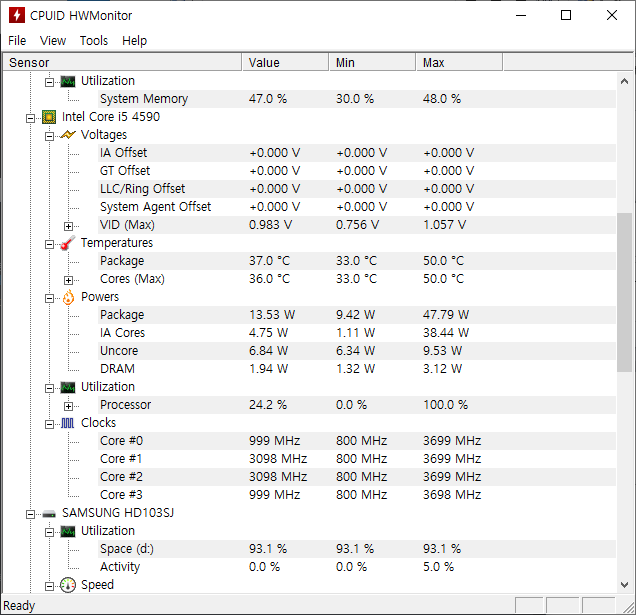Image resolution: width=636 pixels, height=615 pixels.
Task: Click the scrollbar down arrow
Action: [624, 585]
